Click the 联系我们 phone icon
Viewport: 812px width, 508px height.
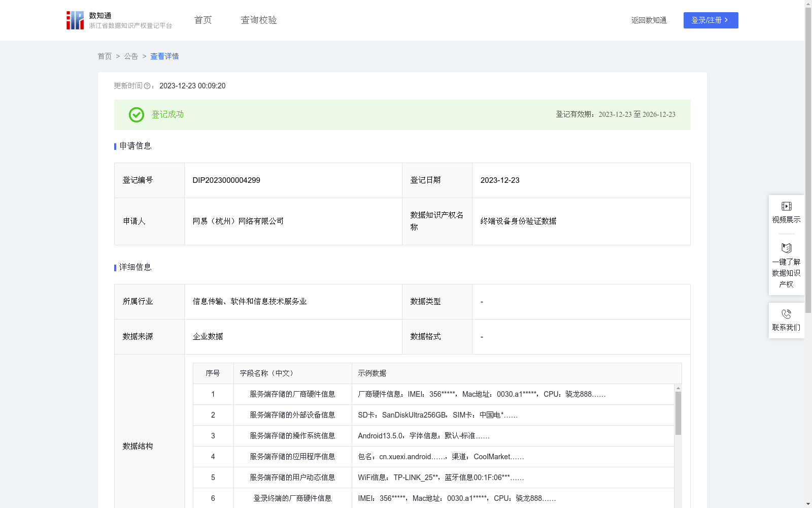click(786, 314)
